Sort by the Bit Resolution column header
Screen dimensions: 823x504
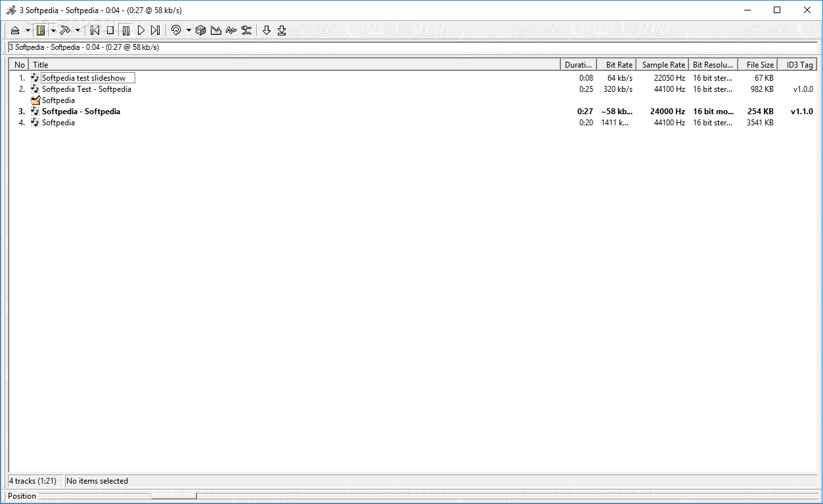713,64
